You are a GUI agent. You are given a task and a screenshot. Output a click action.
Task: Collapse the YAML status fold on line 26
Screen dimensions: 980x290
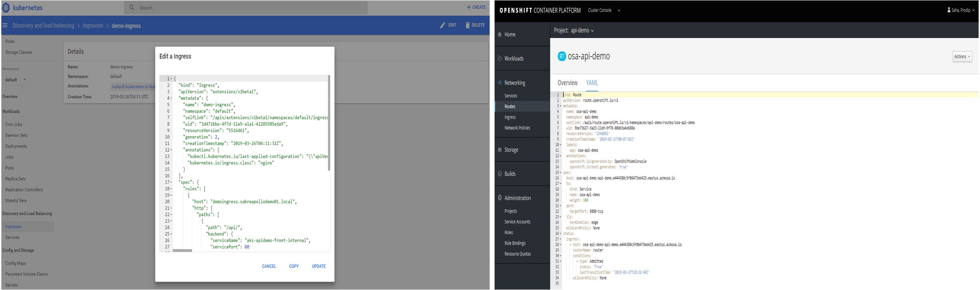pos(560,234)
